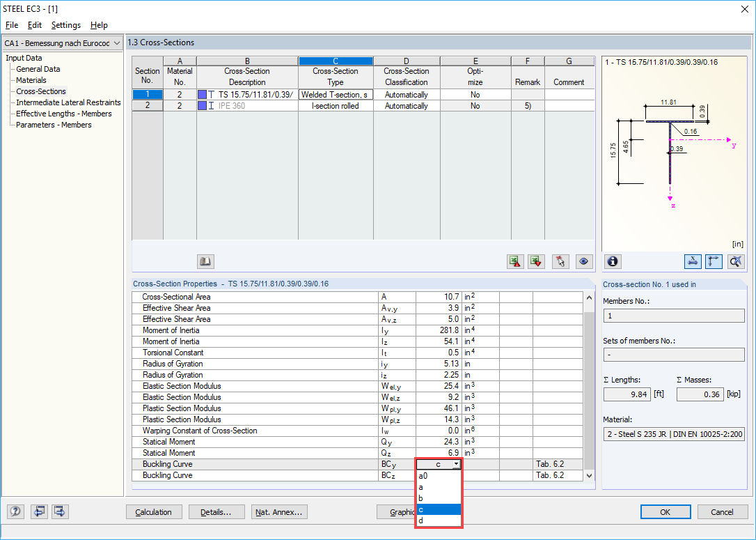Click the Excel export icon with red arrow
This screenshot has height=540, width=756.
click(x=515, y=261)
